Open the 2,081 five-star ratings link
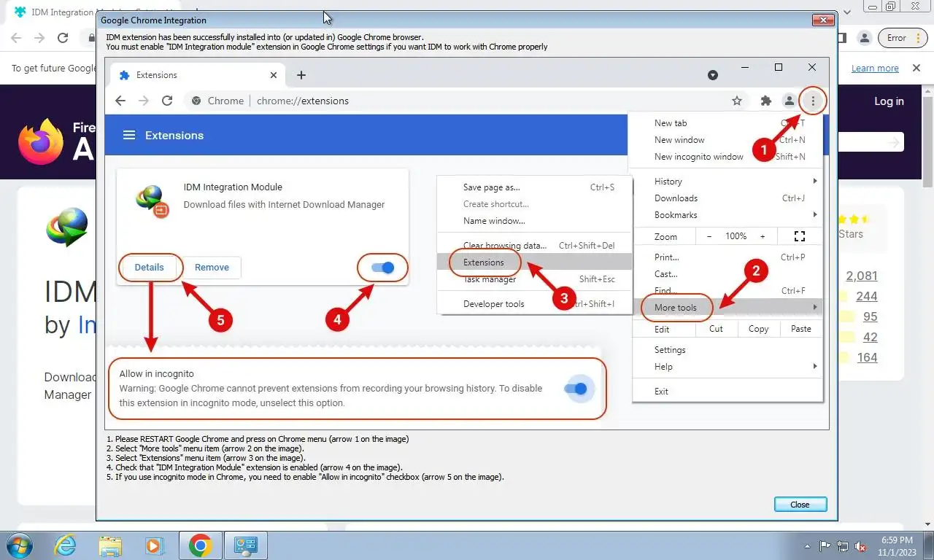934x560 pixels. pos(862,276)
